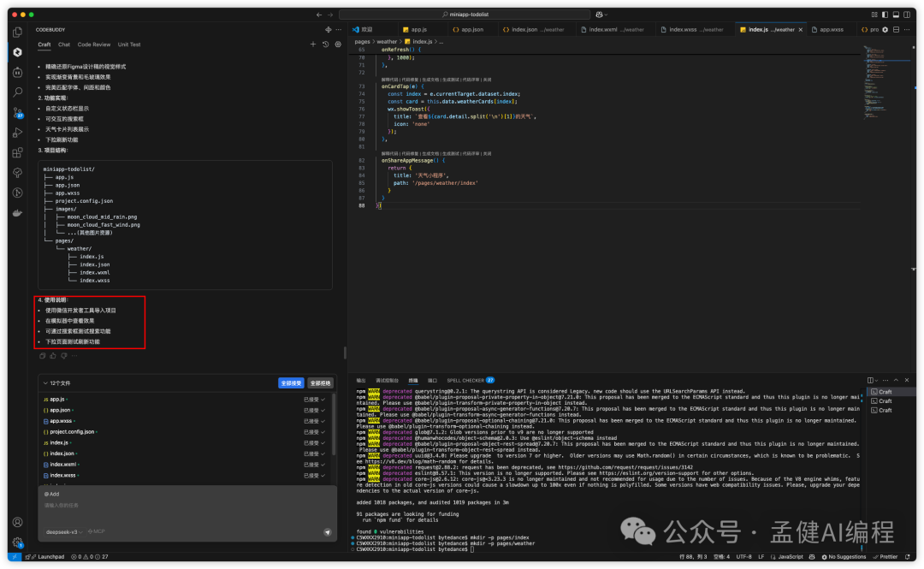Screen dimensions: 924x569
Task: Give thumbs down to the CodeBuddy response
Action: pos(63,356)
